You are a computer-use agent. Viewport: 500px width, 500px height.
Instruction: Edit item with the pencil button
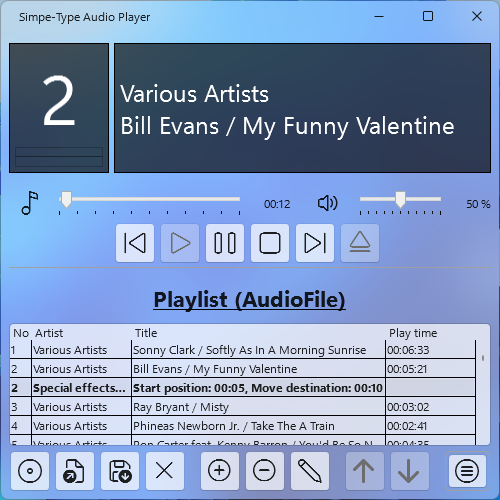(310, 471)
